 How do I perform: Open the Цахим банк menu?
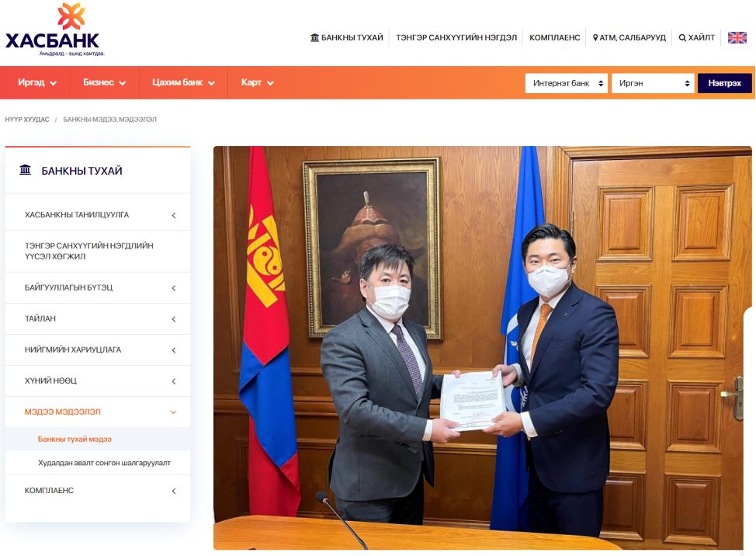pyautogui.click(x=183, y=82)
